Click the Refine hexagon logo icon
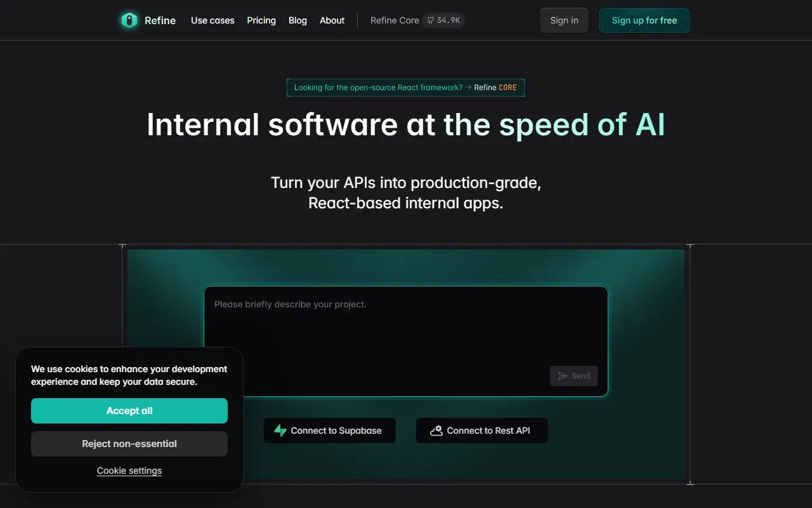 129,20
